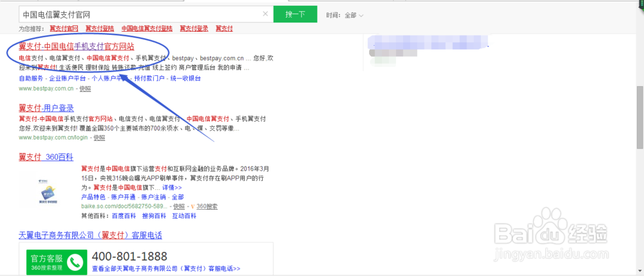
Task: Open the 翼支付_360百科 result
Action: pos(46,157)
